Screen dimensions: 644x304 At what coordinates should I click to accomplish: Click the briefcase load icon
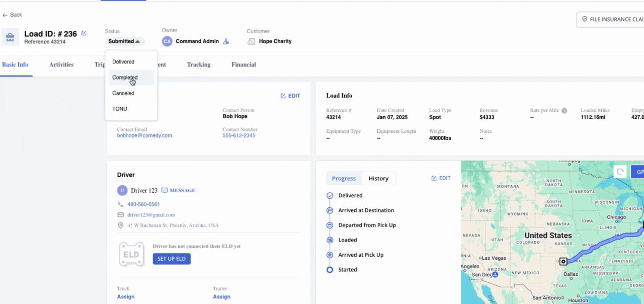pos(10,37)
